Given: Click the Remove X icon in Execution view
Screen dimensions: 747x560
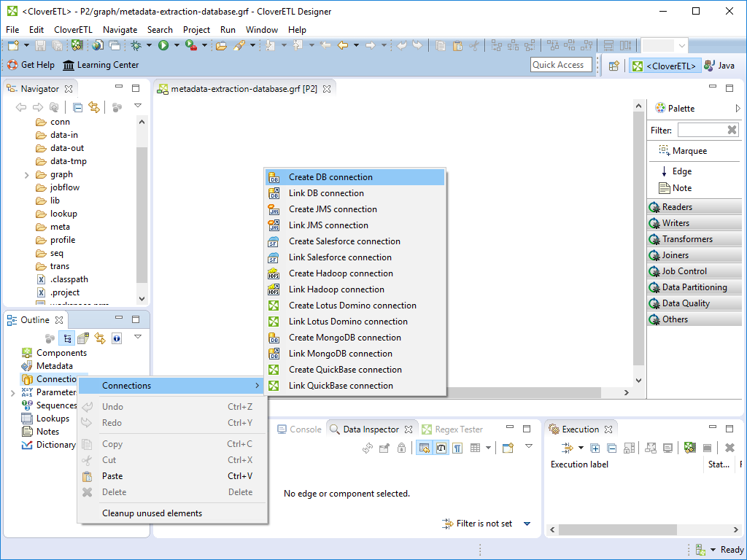Looking at the screenshot, I should pos(729,448).
